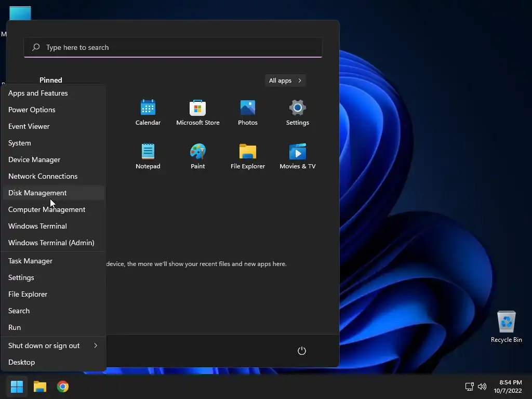The image size is (532, 399).
Task: Select Computer Management menu entry
Action: [54, 209]
